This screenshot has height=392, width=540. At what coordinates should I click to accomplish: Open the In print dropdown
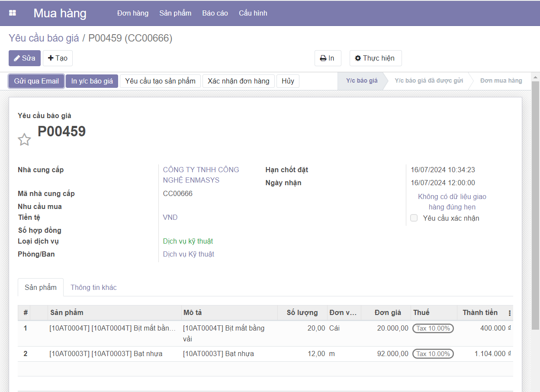[328, 58]
